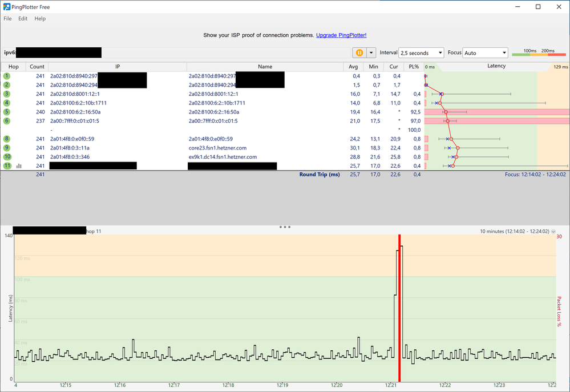This screenshot has height=392, width=570.
Task: Click the 100ms 200ms latency color scale
Action: (x=539, y=52)
